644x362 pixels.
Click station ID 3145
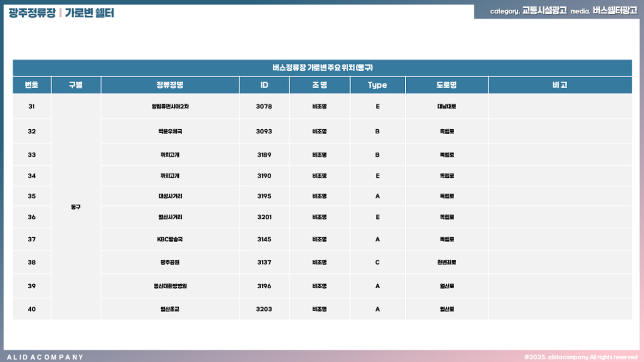(264, 239)
